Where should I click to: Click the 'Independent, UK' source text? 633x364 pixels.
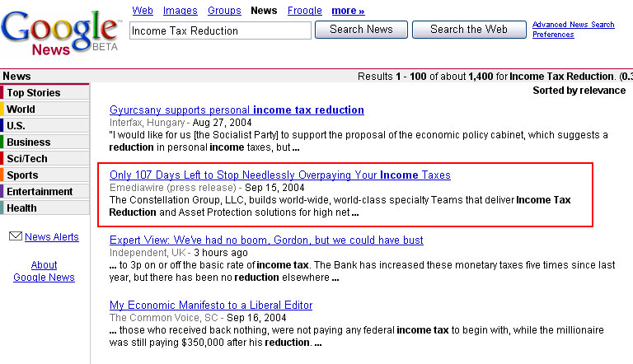pyautogui.click(x=148, y=253)
